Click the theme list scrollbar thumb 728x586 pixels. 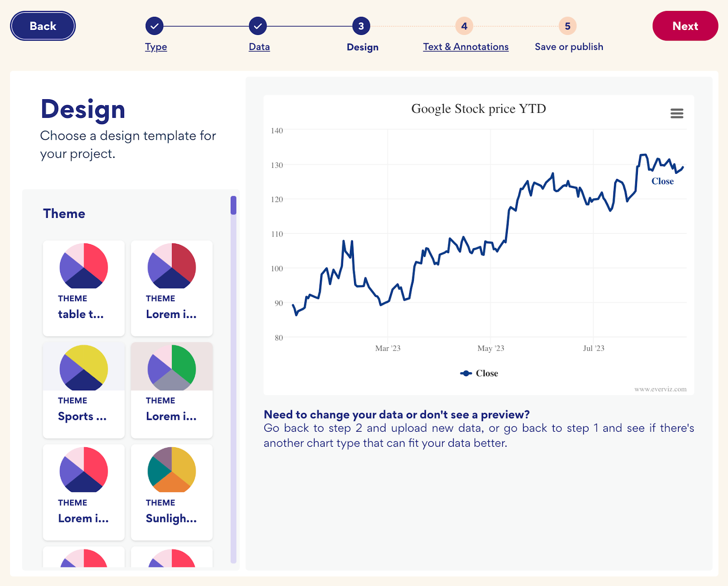(x=233, y=205)
